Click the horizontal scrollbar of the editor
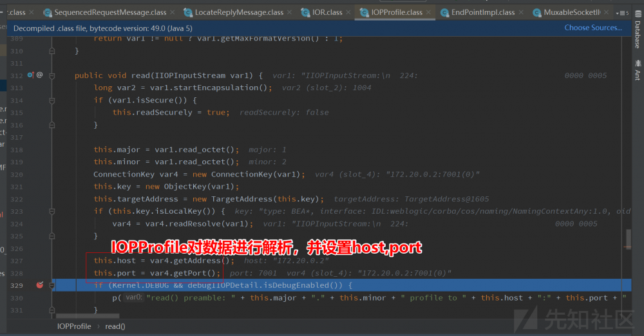This screenshot has width=644, height=336. (x=88, y=316)
